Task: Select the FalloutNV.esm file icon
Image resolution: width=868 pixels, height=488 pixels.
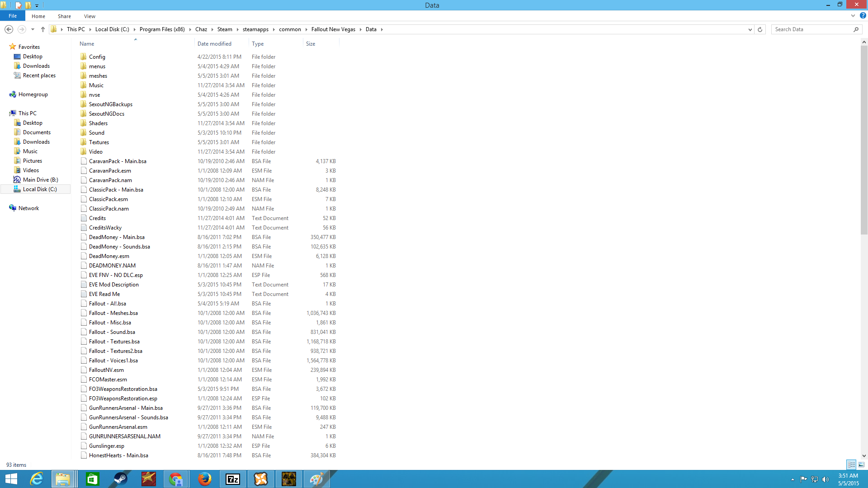Action: 84,370
